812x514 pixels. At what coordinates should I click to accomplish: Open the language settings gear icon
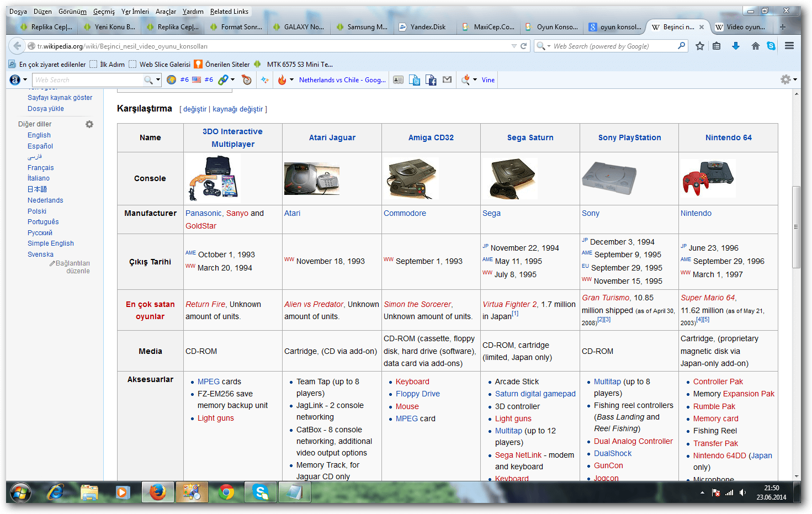[x=89, y=124]
